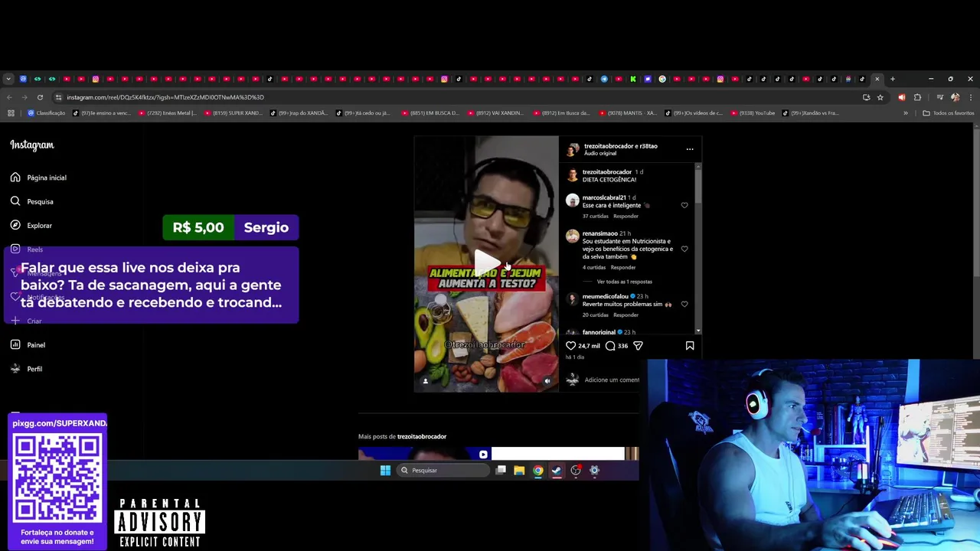Open Pesquisa search in Instagram sidebar
The width and height of the screenshot is (980, 551).
point(31,201)
